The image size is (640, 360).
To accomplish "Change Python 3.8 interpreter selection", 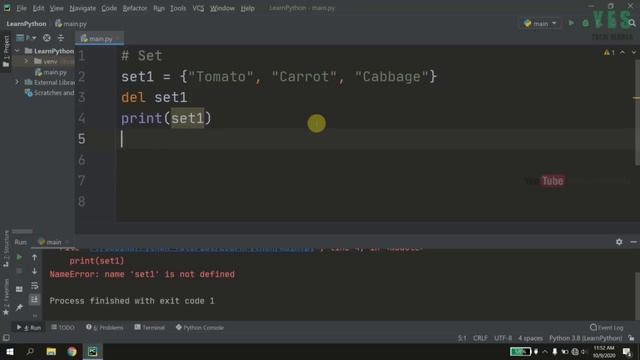I will tap(585, 338).
